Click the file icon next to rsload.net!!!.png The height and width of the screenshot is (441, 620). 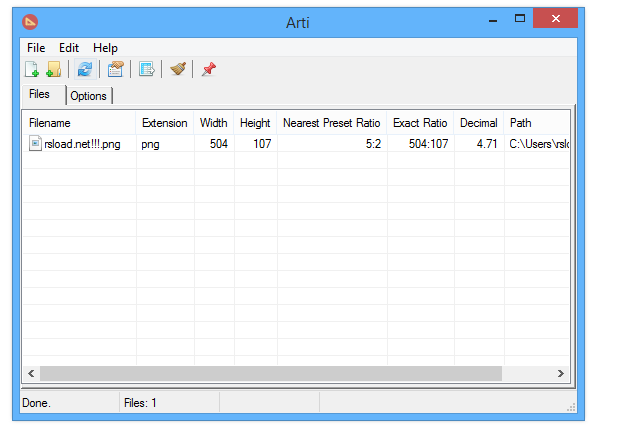click(x=35, y=143)
